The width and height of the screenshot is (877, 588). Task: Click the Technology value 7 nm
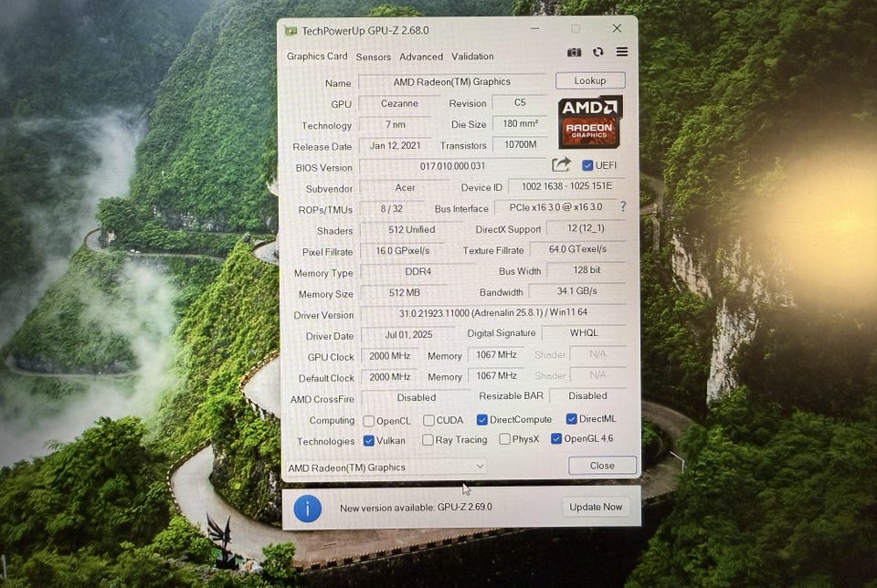(395, 124)
